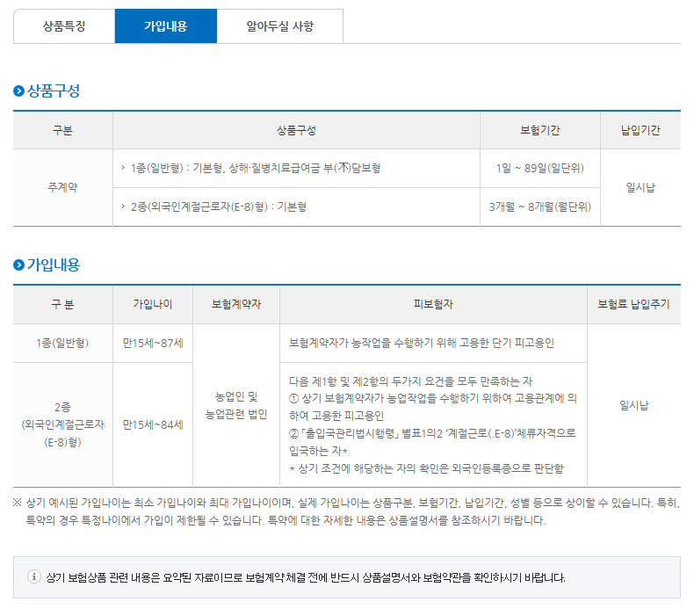Click the 1일 ~ 89일(일단위) cell
The height and width of the screenshot is (616, 694).
coord(540,169)
